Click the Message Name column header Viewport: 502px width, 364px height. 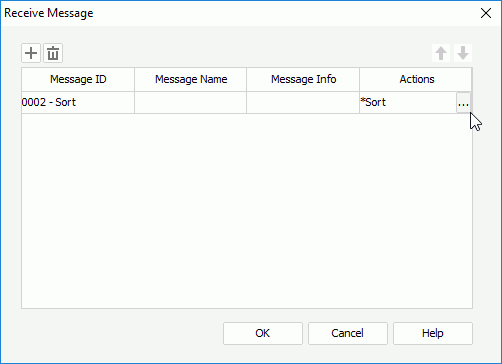click(x=191, y=79)
